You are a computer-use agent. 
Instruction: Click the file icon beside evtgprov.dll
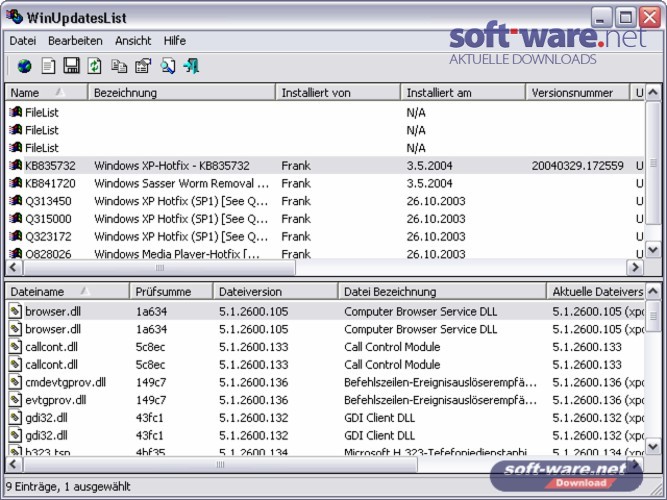(15, 400)
